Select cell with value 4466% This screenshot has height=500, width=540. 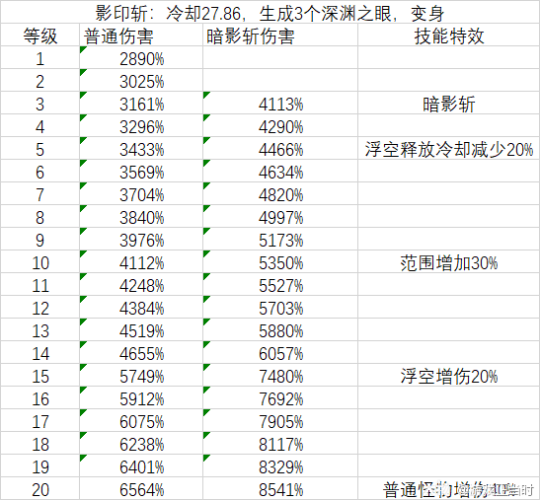(x=280, y=148)
